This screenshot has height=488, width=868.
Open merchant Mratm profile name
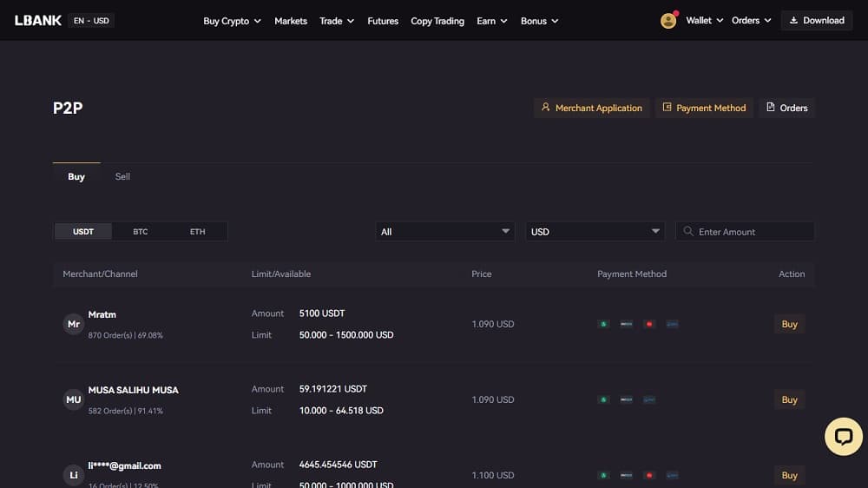coord(102,314)
